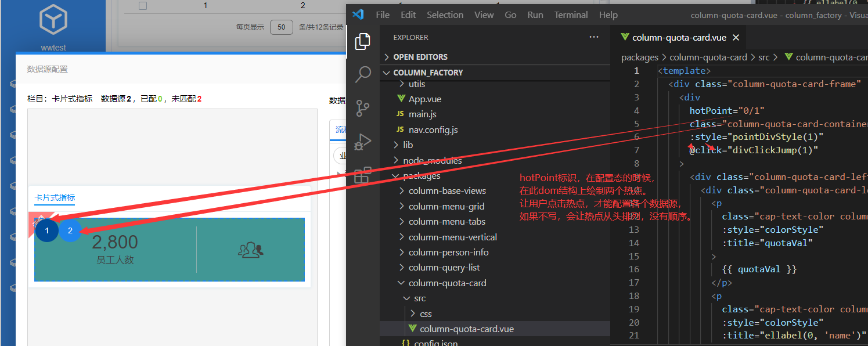Open App.vue in the file tree
Screen dimensions: 868x346
point(424,99)
